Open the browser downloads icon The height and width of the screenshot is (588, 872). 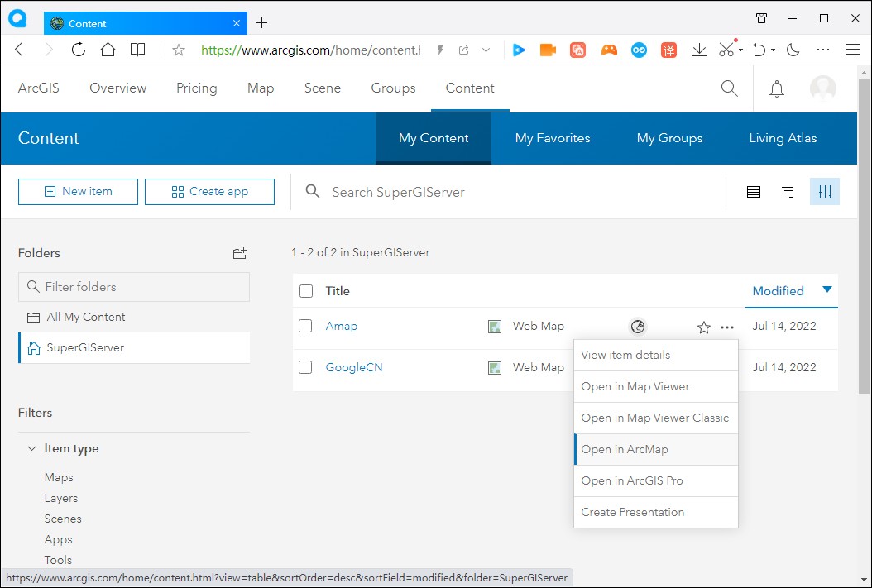[x=699, y=50]
